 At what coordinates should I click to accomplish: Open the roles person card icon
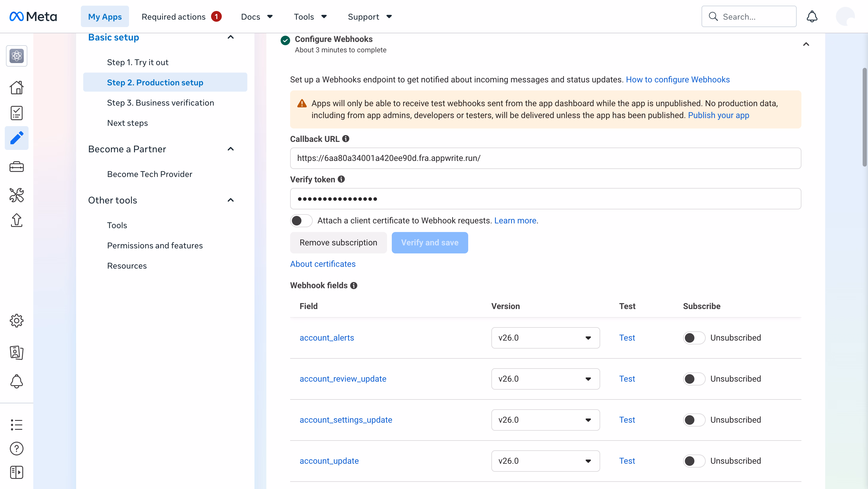(x=17, y=352)
